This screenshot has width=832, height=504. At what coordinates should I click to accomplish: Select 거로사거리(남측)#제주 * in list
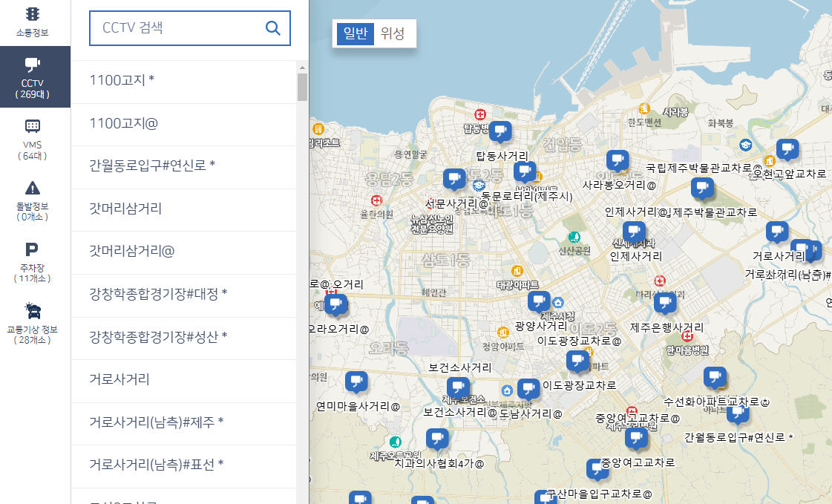point(183,424)
